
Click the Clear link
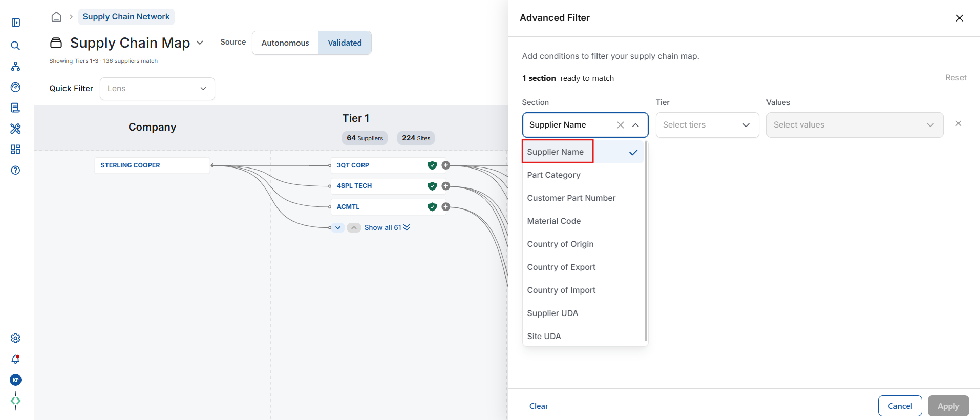539,406
